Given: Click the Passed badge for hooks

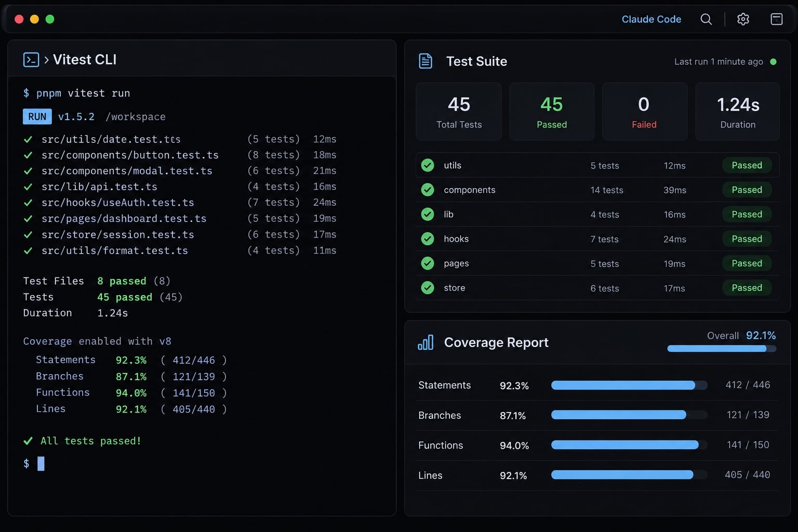Looking at the screenshot, I should point(747,238).
